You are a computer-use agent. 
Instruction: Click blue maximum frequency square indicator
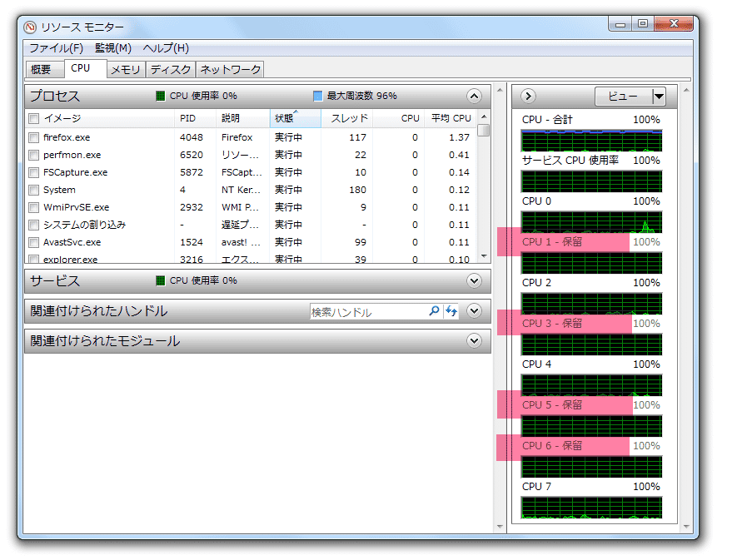[318, 96]
